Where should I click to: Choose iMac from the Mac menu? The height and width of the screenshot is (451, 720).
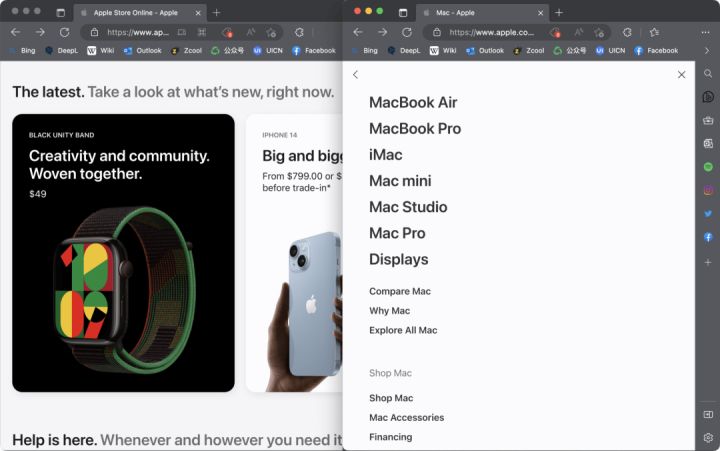click(385, 155)
